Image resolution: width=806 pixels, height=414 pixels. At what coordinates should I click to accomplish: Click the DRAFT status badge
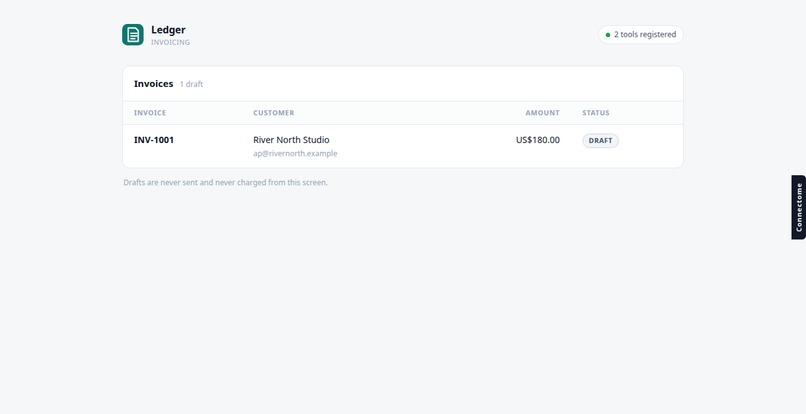[600, 140]
